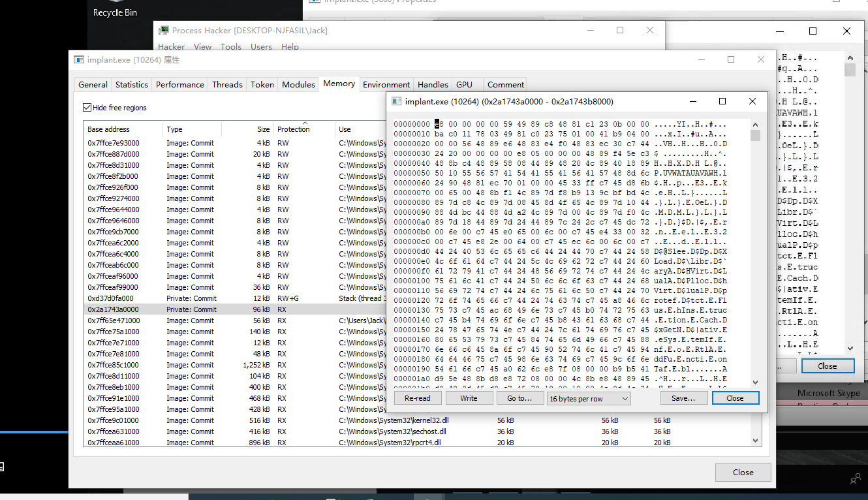Sort memory list by Protection column header
868x500 pixels.
pos(304,129)
